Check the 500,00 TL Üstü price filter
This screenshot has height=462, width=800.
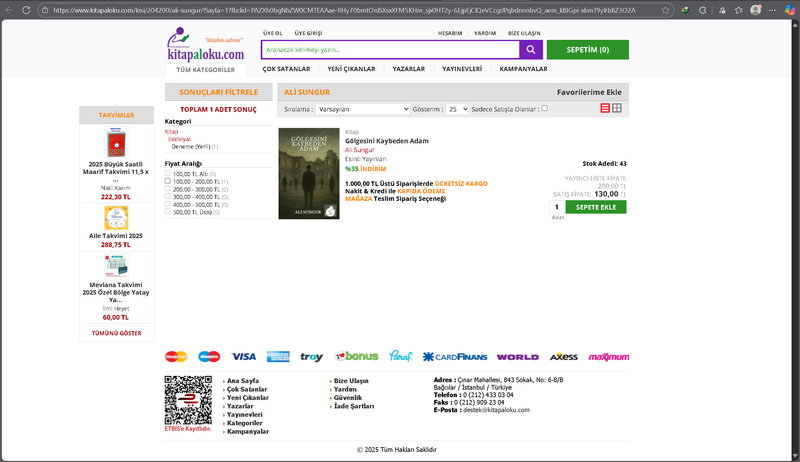pyautogui.click(x=168, y=211)
